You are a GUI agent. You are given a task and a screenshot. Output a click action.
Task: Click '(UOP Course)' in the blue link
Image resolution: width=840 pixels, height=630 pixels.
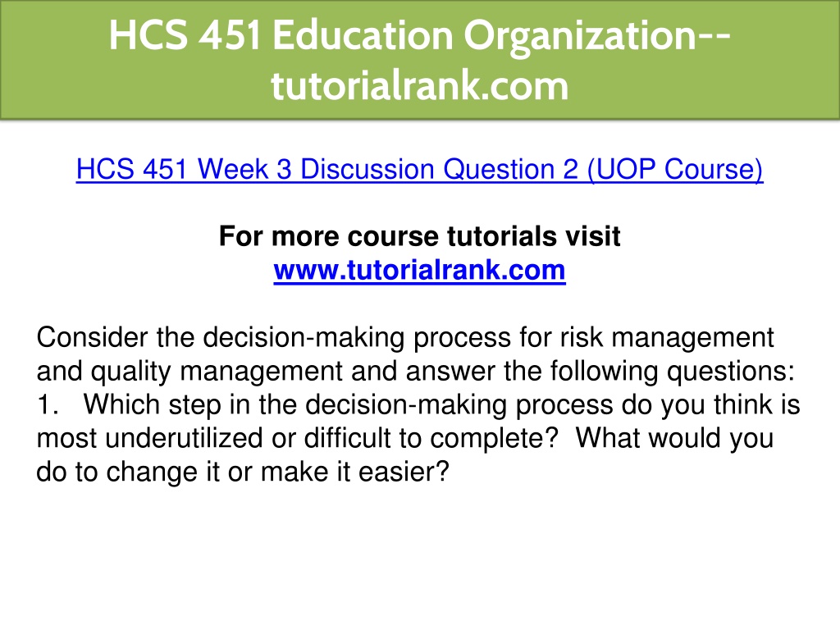tap(675, 170)
